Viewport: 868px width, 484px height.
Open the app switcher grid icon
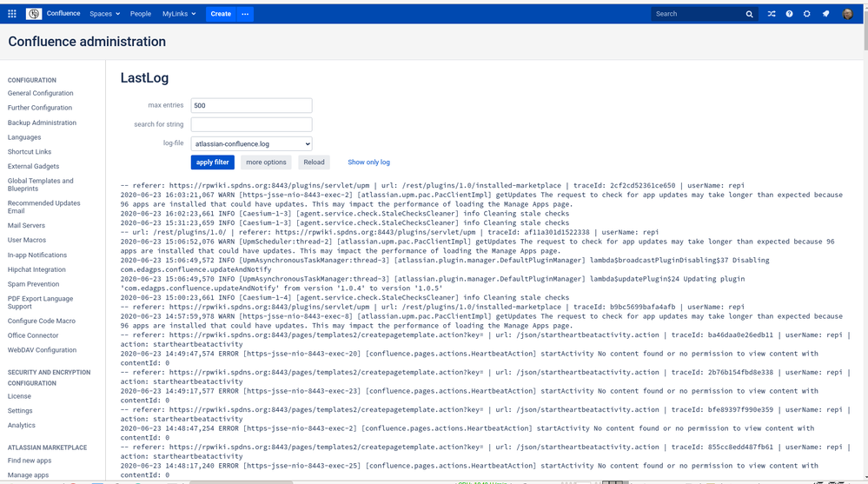click(12, 14)
